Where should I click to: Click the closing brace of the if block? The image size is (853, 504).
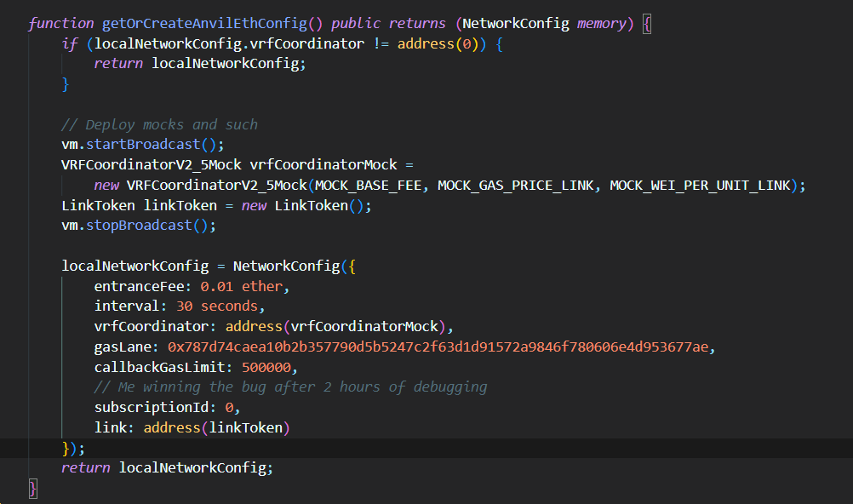pos(66,84)
